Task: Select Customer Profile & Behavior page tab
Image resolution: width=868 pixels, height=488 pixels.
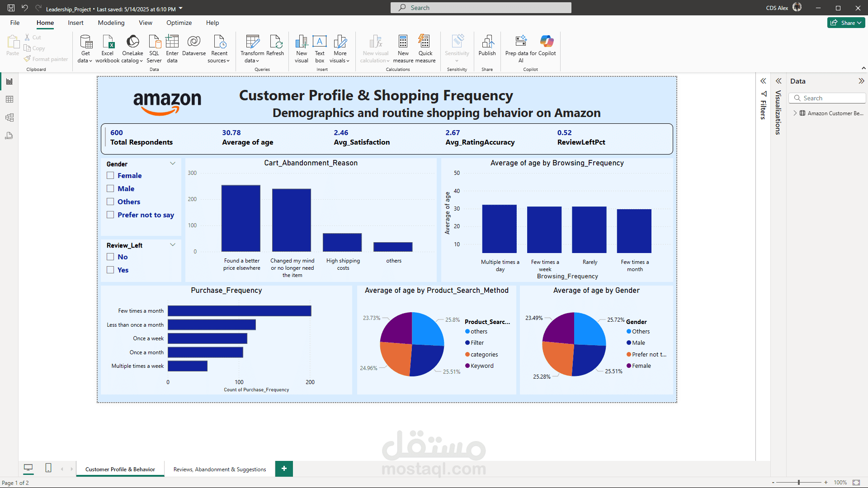Action: pos(120,469)
